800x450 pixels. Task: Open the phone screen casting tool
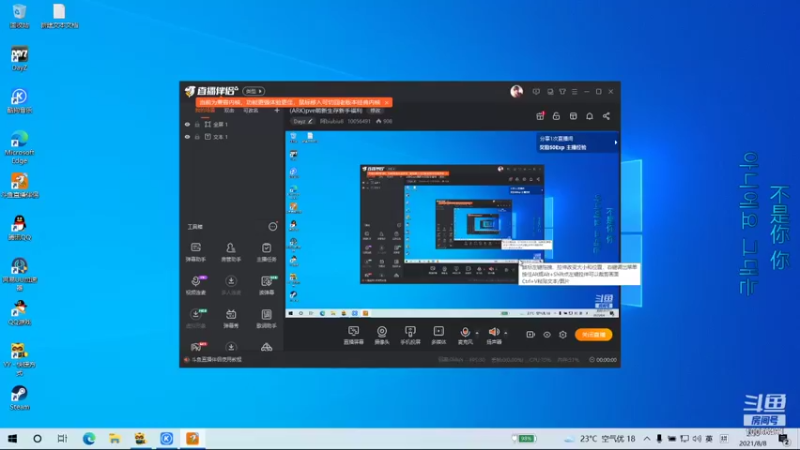tap(410, 335)
